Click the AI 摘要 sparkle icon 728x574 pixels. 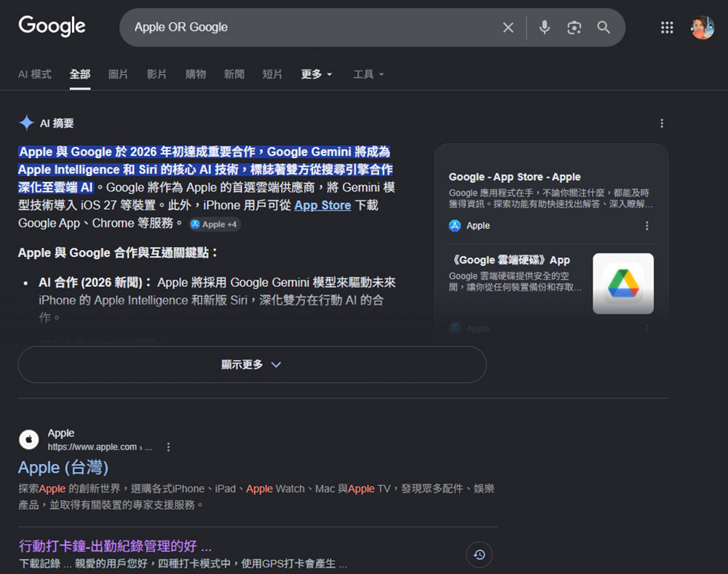[26, 122]
